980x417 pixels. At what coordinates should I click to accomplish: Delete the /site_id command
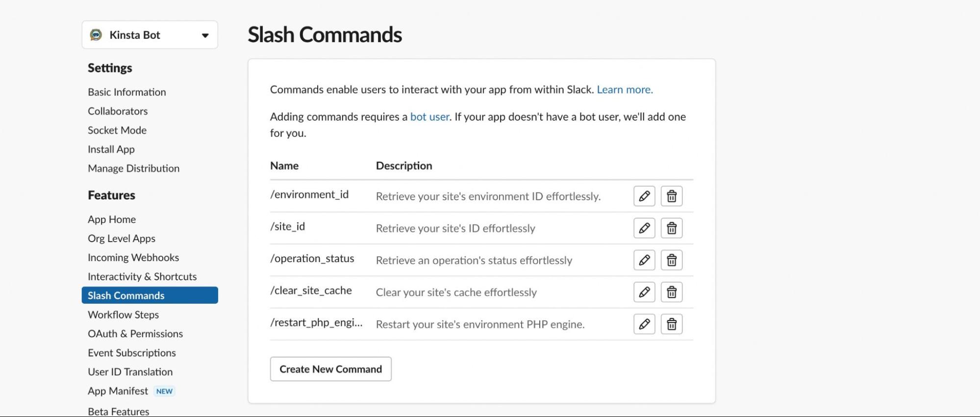click(672, 228)
